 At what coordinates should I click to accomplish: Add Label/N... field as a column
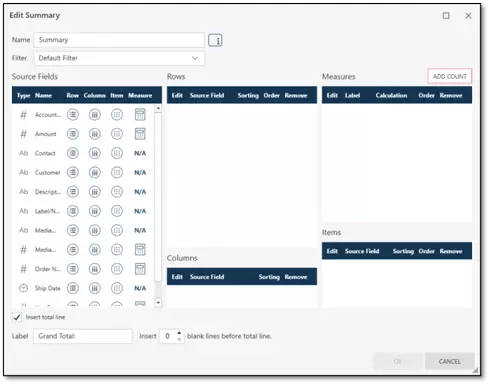click(95, 211)
